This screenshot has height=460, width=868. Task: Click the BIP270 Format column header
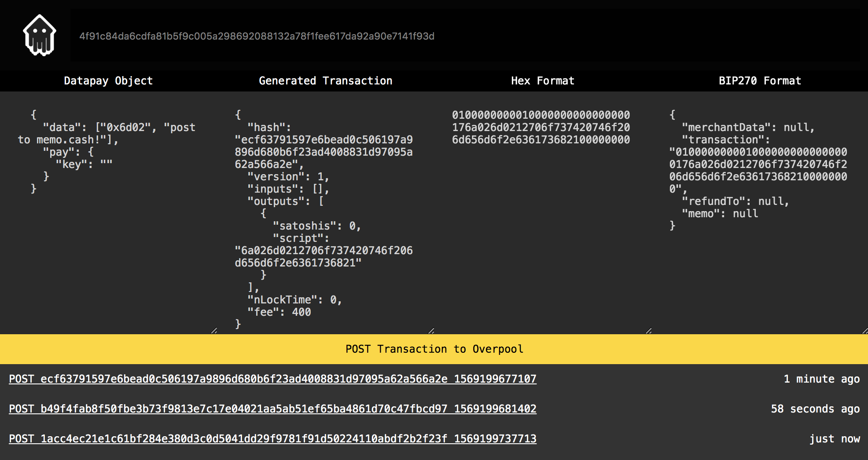[x=759, y=80]
